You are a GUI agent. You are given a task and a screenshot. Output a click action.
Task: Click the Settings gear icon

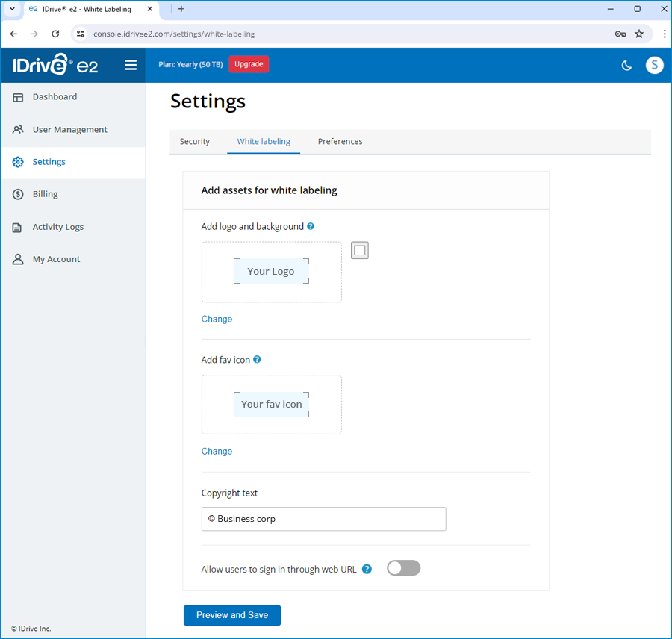[x=18, y=162]
